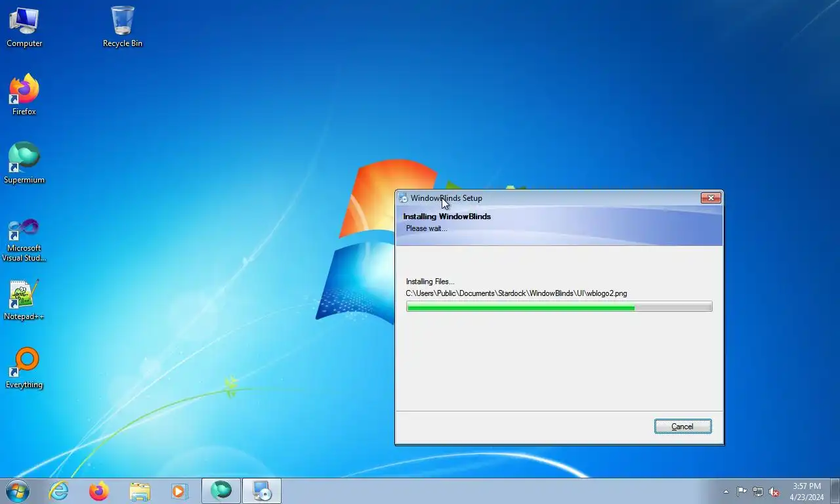Select the Microsoft Visual Studio desktop shortcut
840x504 pixels.
24,240
